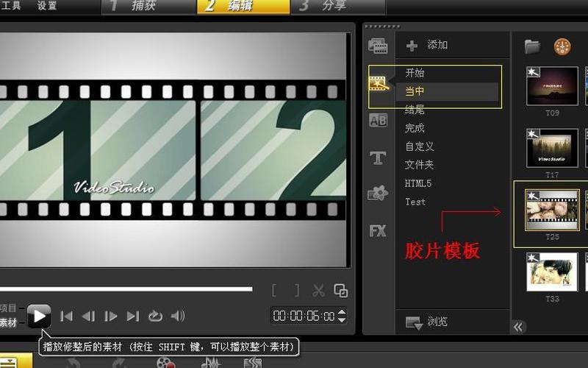Toggle the Repeat playback button
Screen dimensions: 588x368
coord(155,316)
